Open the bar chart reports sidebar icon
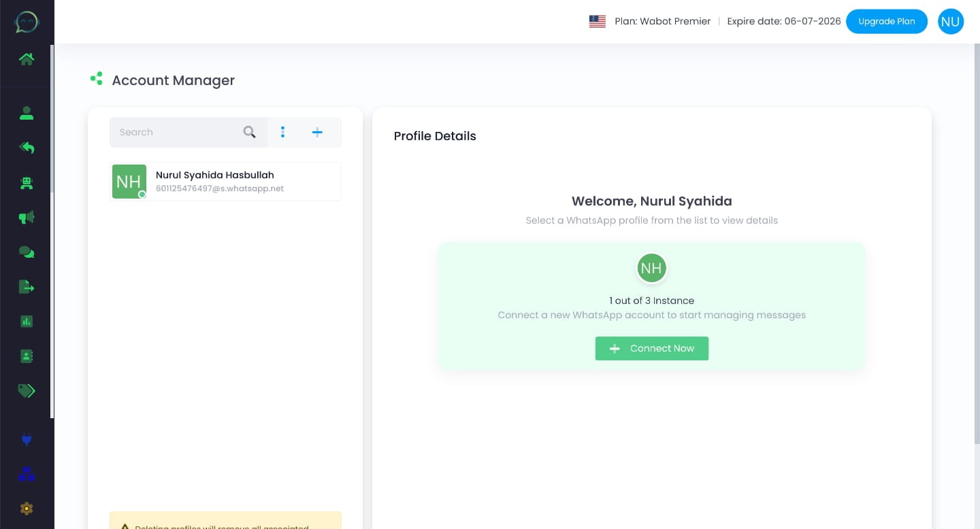 coord(27,322)
